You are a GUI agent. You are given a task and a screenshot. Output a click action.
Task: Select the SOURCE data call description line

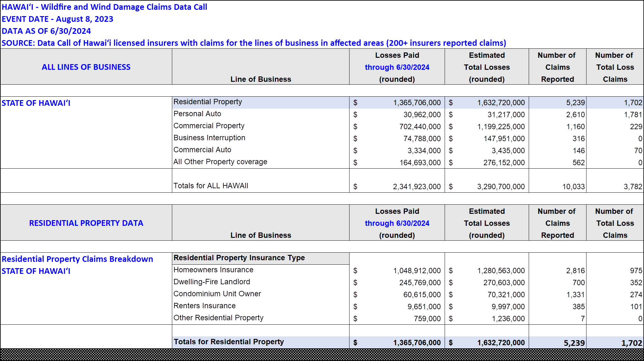pos(254,43)
